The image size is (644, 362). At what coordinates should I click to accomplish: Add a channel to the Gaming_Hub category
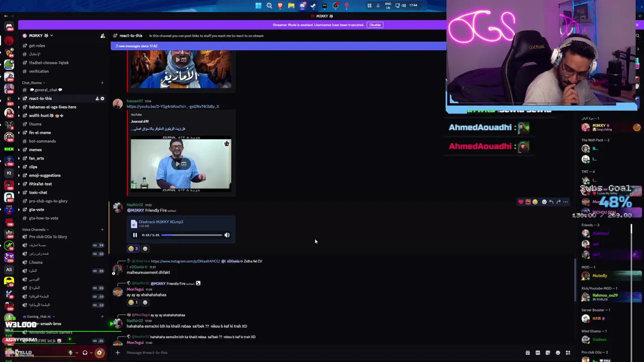tap(102, 317)
